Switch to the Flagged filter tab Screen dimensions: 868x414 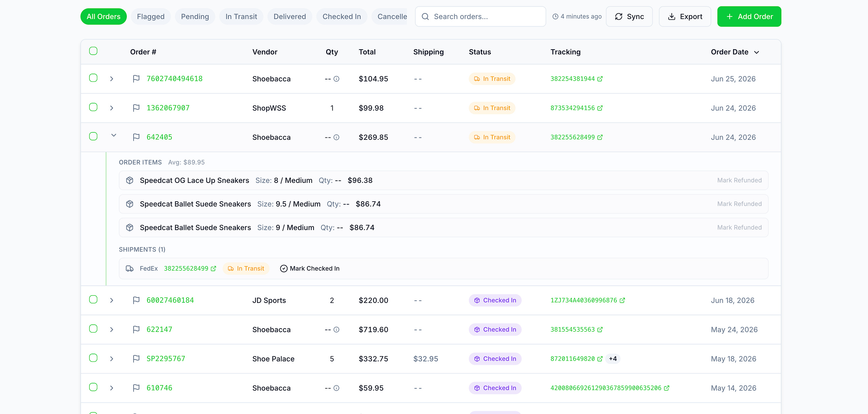(x=151, y=16)
